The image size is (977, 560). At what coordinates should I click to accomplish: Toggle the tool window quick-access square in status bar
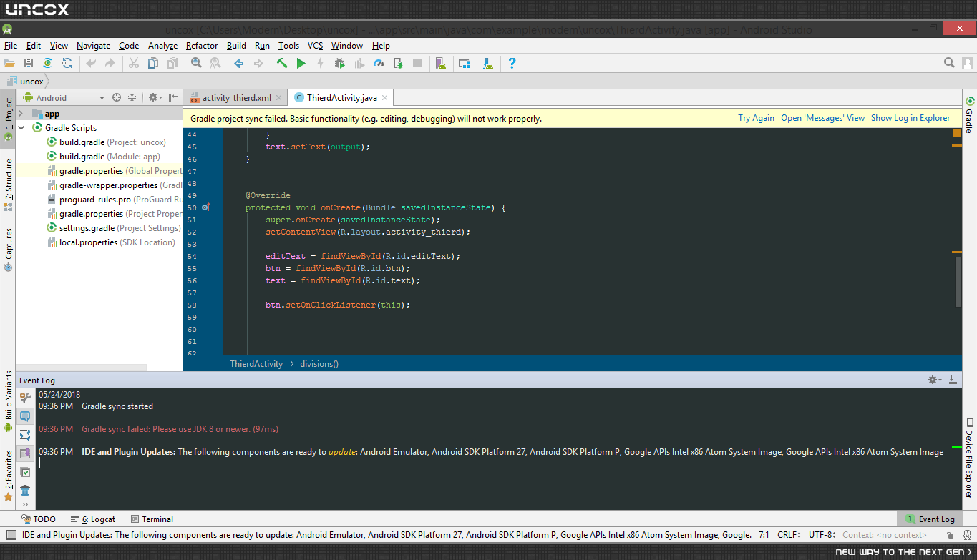point(11,535)
